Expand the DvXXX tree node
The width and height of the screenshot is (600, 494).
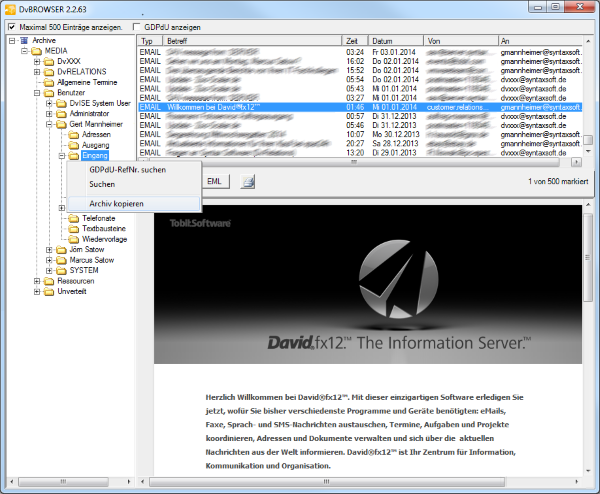(37, 61)
